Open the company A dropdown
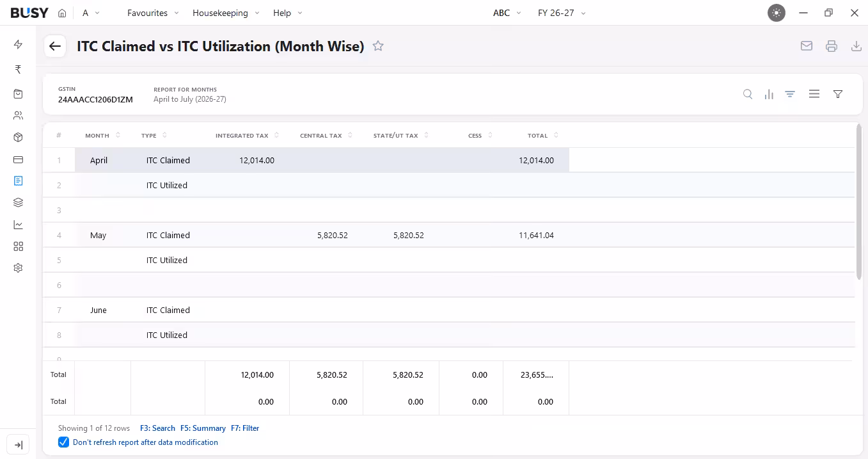The height and width of the screenshot is (459, 868). tap(91, 13)
